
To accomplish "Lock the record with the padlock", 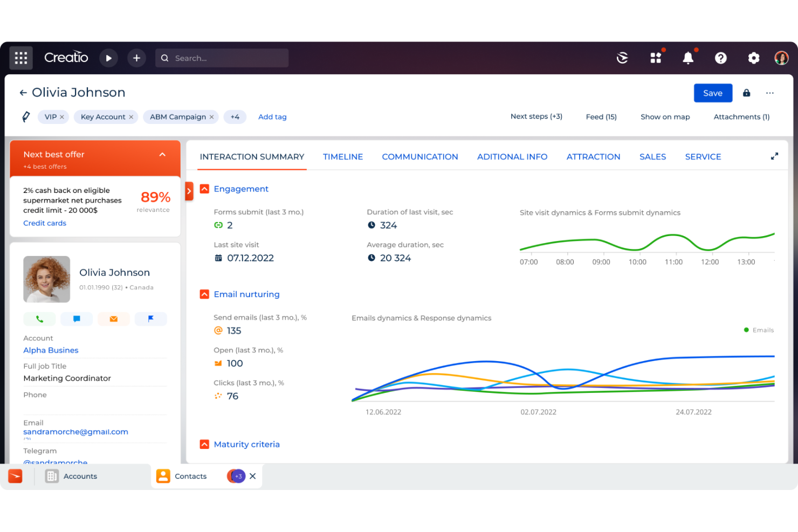I will [746, 93].
